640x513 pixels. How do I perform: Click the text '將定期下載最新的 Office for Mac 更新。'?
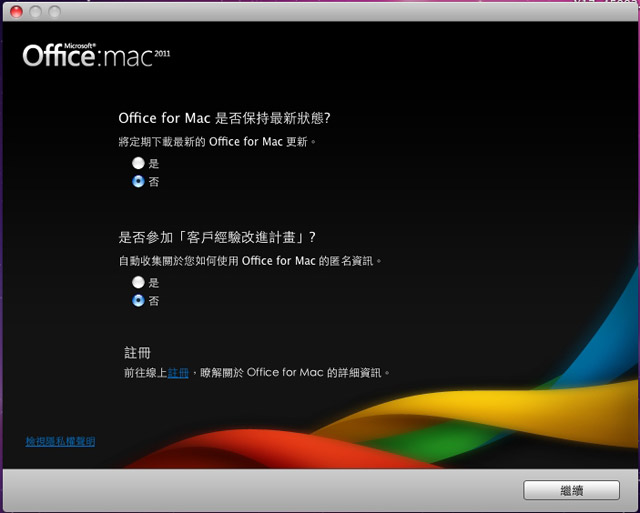[x=217, y=142]
